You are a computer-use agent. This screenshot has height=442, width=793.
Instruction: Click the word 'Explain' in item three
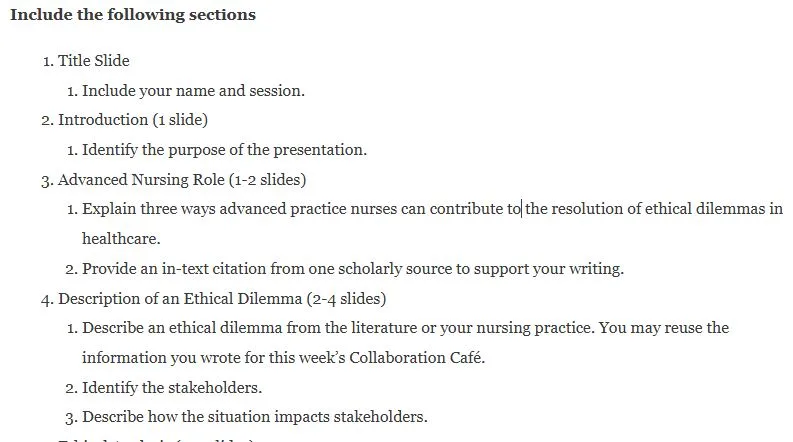tap(109, 209)
